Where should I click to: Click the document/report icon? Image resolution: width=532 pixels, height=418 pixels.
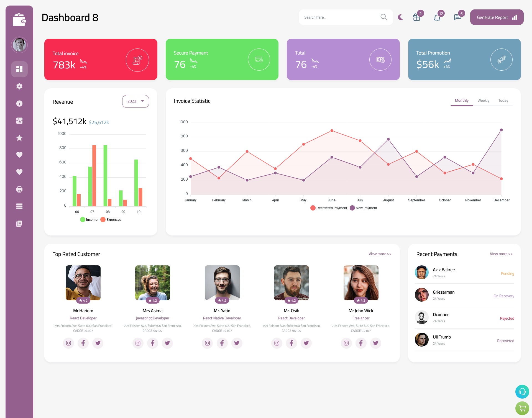pyautogui.click(x=19, y=223)
